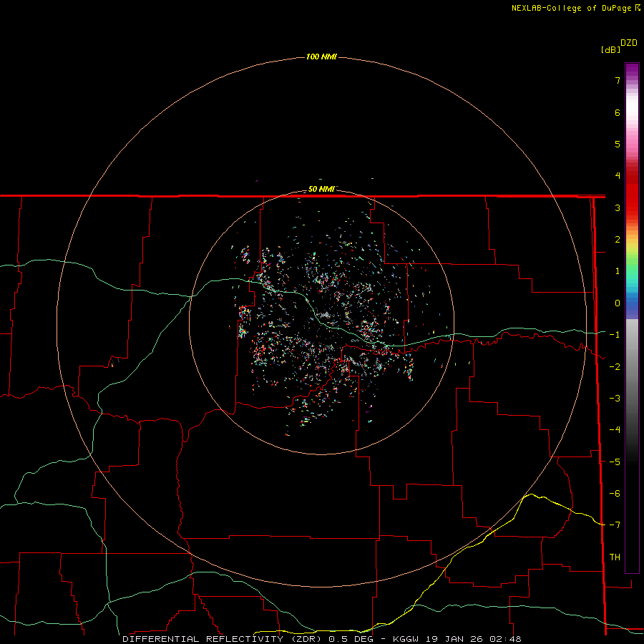Click the 1 value on color scale
Viewport: 644px width, 644px height.
618,271
